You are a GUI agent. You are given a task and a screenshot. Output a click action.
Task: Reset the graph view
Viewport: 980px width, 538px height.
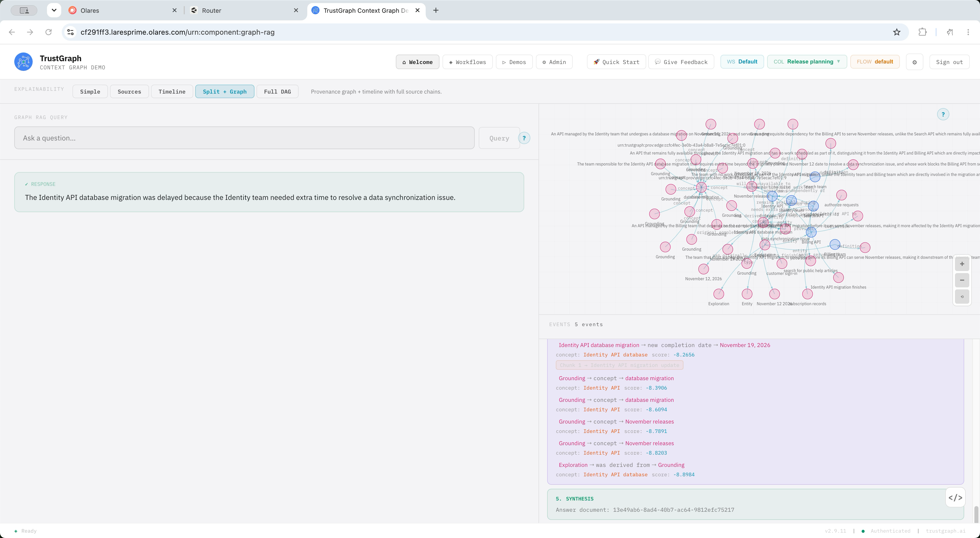click(x=962, y=297)
